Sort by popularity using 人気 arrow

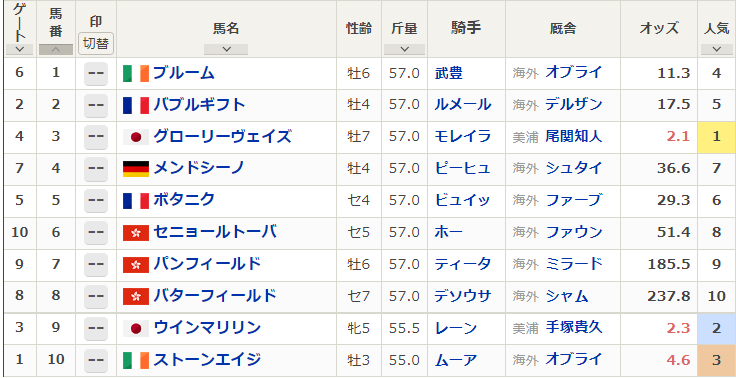[x=716, y=49]
